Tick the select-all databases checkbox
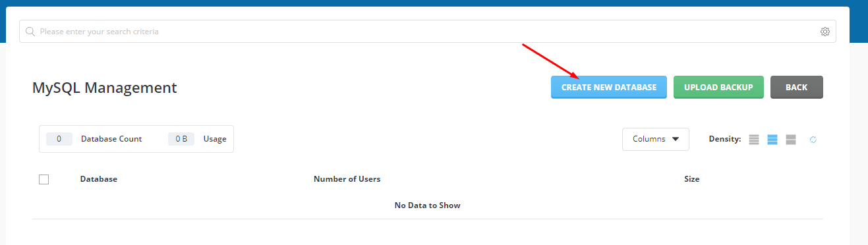Screen dimensions: 868x245 pos(44,179)
